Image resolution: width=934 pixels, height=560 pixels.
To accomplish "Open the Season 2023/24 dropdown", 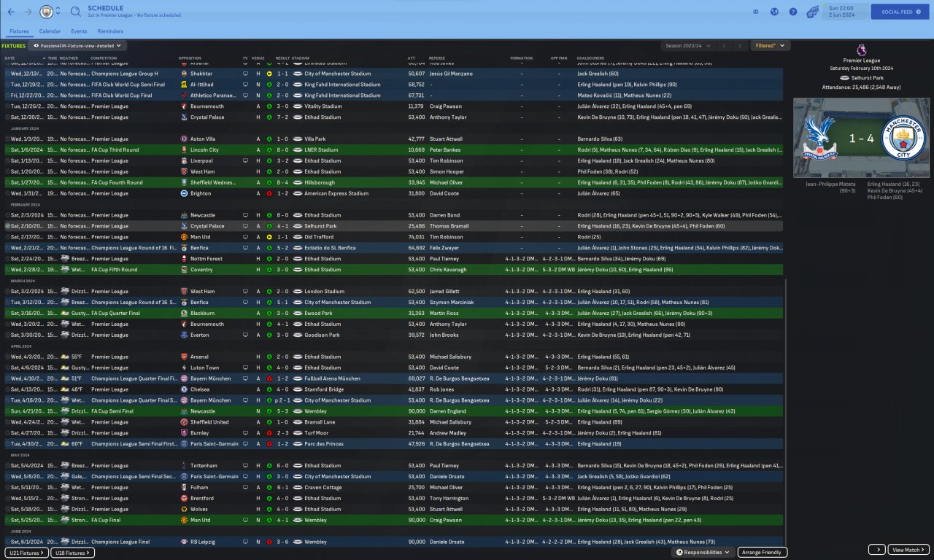I will click(687, 45).
